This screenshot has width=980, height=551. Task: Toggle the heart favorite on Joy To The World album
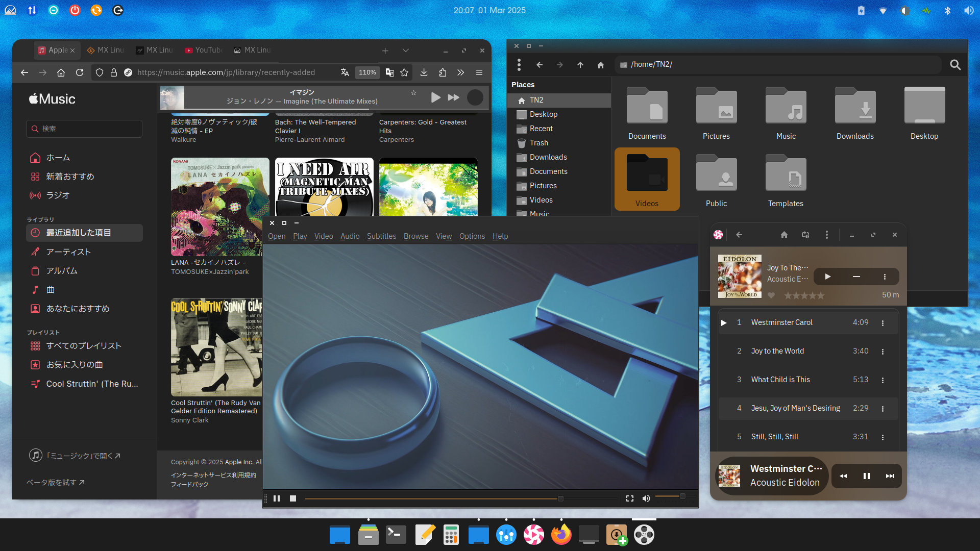coord(771,295)
